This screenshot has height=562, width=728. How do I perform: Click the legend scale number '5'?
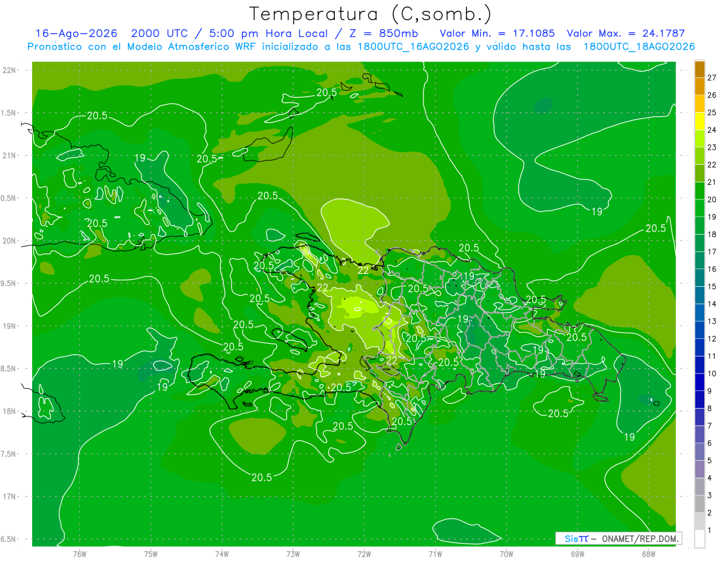click(710, 461)
